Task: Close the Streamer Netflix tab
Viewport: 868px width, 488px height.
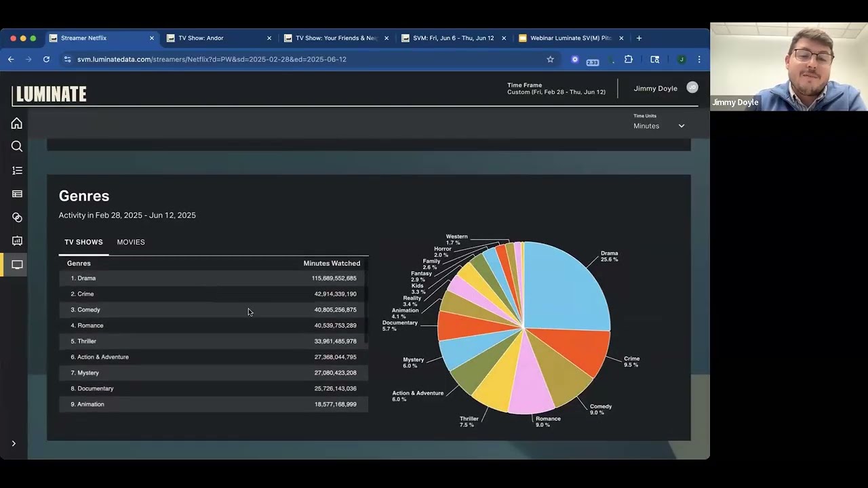Action: (151, 38)
